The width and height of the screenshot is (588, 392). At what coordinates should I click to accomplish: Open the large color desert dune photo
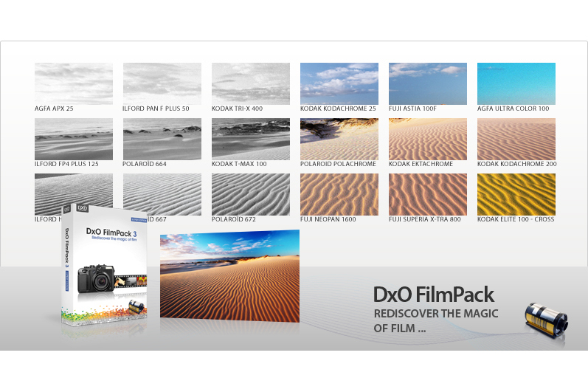click(x=229, y=275)
